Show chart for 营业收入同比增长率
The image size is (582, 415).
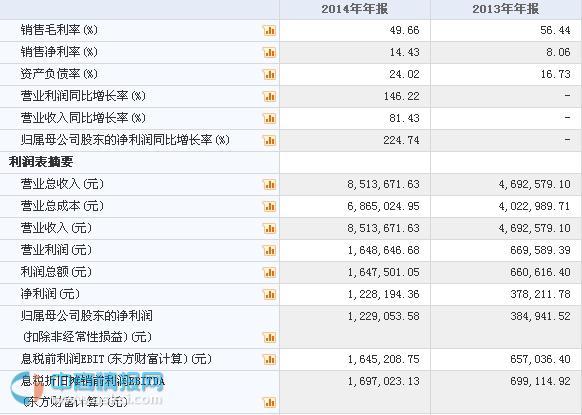coord(270,118)
